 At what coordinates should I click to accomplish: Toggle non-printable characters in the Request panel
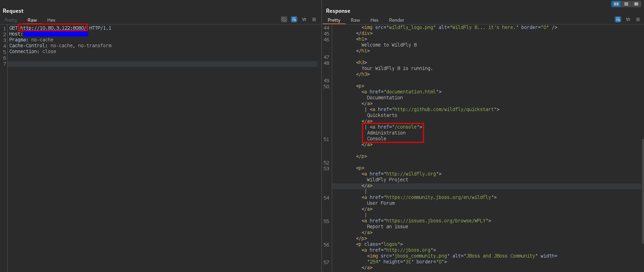click(284, 19)
